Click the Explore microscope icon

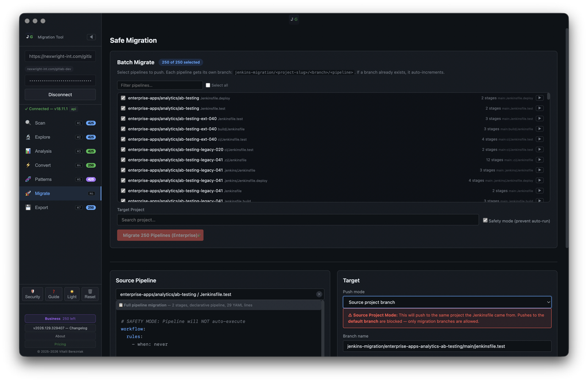[28, 137]
